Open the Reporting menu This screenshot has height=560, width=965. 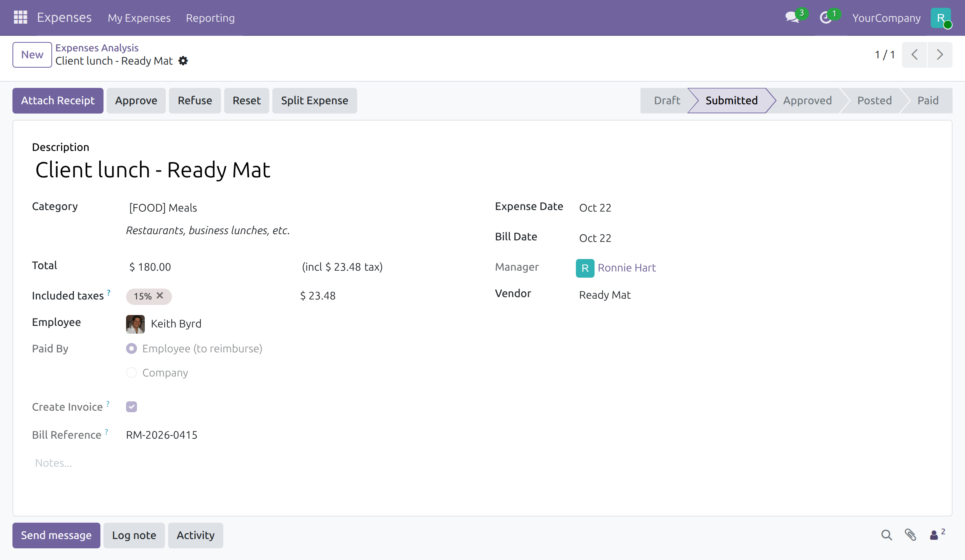click(x=210, y=18)
